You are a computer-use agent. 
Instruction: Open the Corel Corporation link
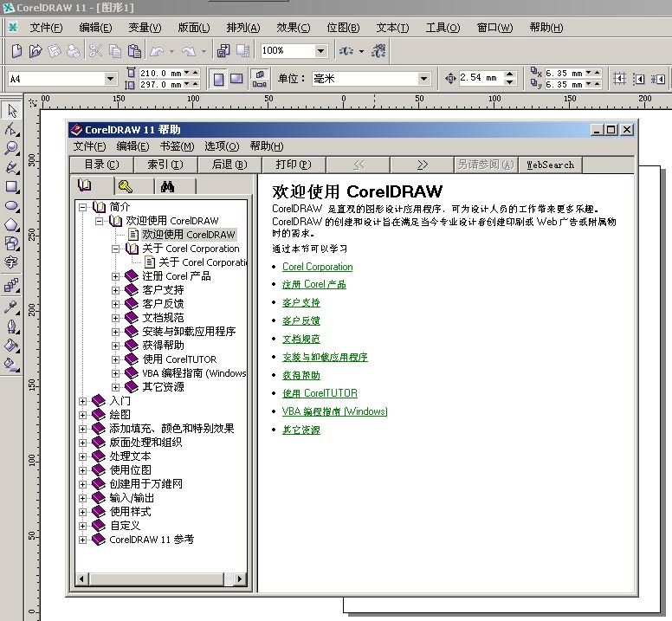[318, 267]
